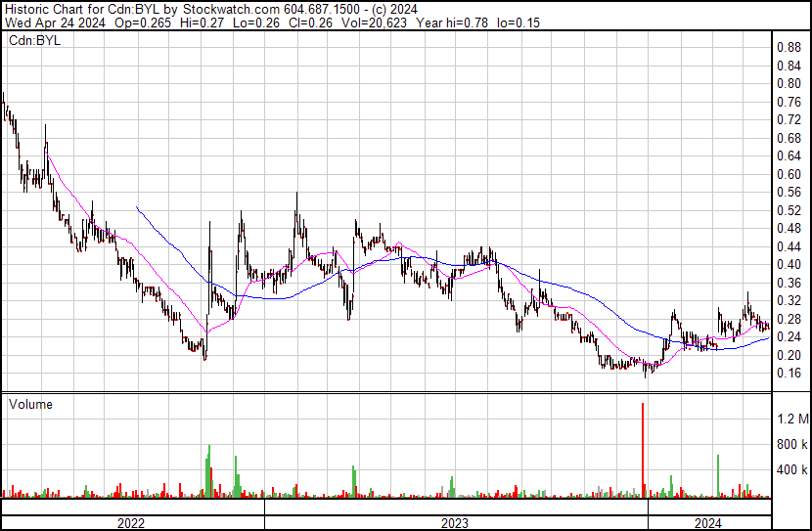The width and height of the screenshot is (812, 531).
Task: Click the 0.40 price axis label
Action: 788,265
